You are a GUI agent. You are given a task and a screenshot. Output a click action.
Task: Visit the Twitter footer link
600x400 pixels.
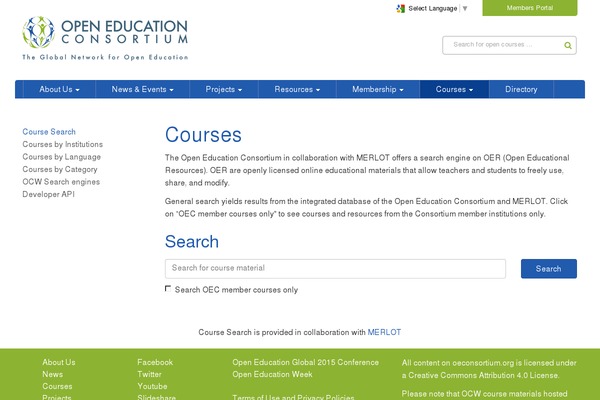pyautogui.click(x=149, y=374)
